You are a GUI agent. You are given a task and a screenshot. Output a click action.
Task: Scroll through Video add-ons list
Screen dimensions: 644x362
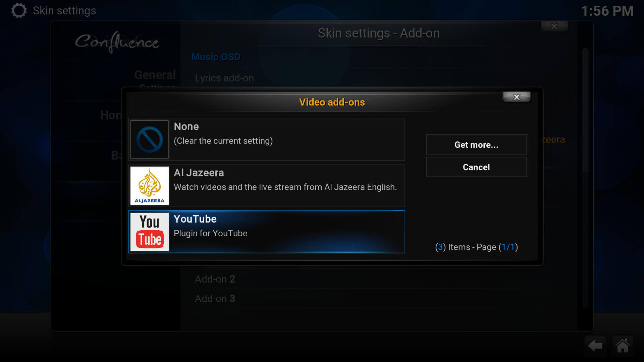click(x=267, y=186)
